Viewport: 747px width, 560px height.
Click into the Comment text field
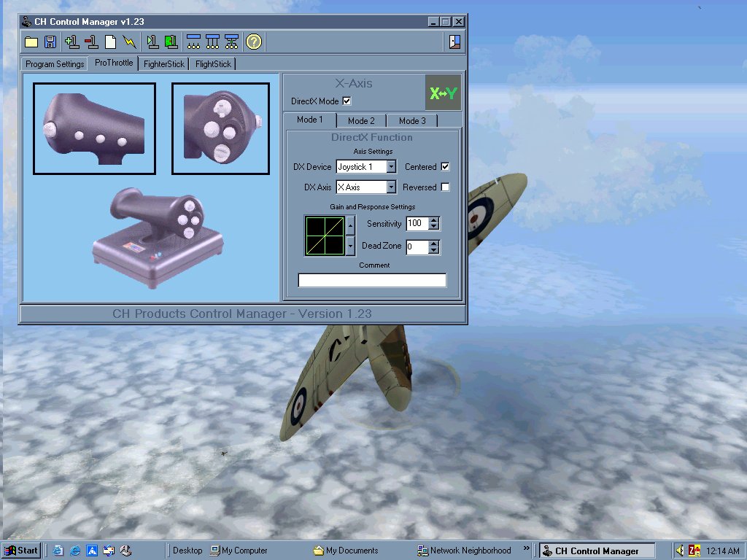[x=372, y=280]
